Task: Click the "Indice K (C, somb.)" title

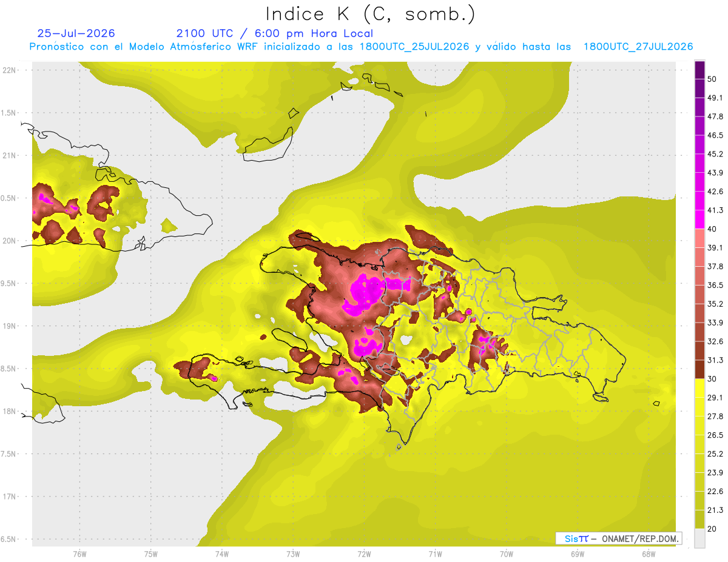Action: pos(370,14)
